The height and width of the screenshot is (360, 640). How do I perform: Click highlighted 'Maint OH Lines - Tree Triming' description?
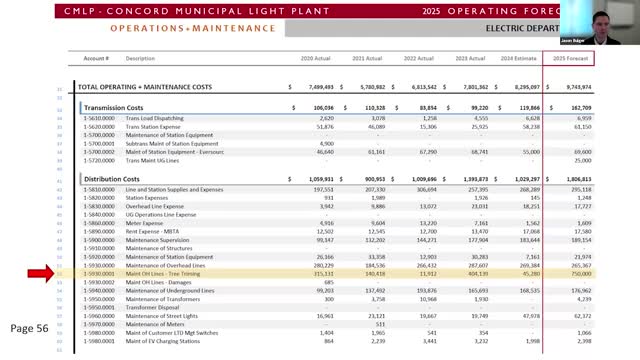click(162, 274)
